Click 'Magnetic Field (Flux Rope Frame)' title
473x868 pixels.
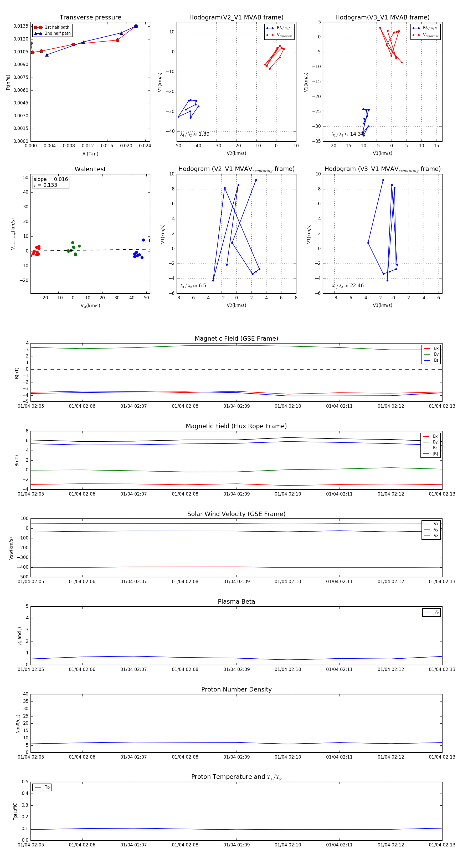236,426
